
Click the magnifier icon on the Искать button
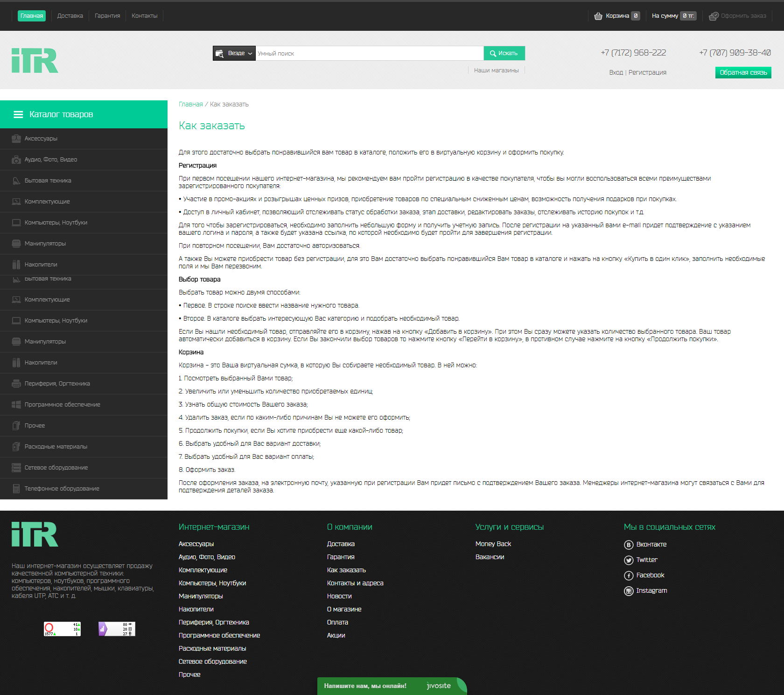tap(493, 54)
